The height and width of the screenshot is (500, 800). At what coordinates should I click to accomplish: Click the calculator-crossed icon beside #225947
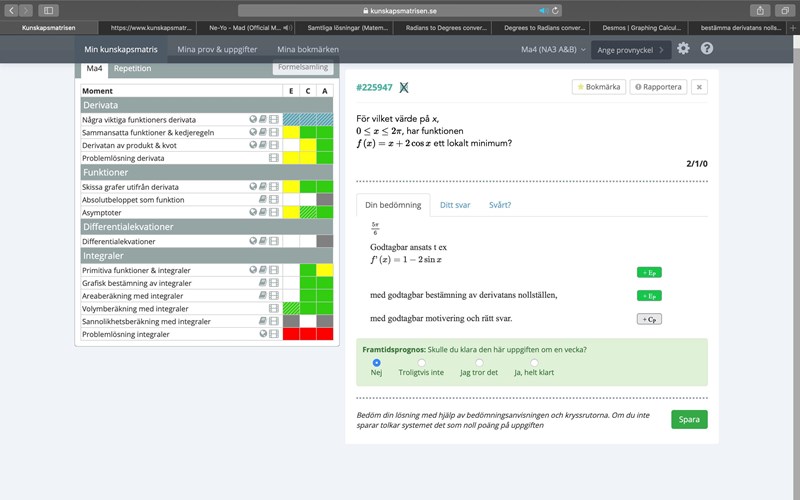click(x=404, y=88)
